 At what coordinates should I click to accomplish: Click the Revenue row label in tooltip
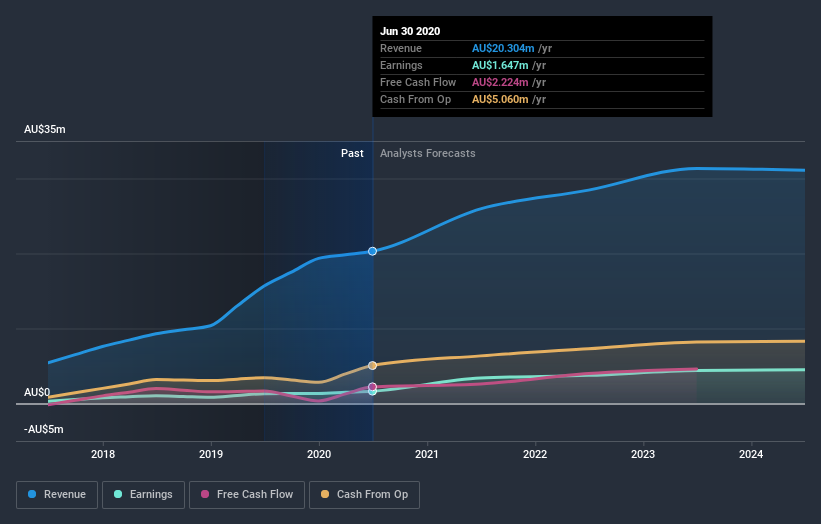(x=401, y=49)
